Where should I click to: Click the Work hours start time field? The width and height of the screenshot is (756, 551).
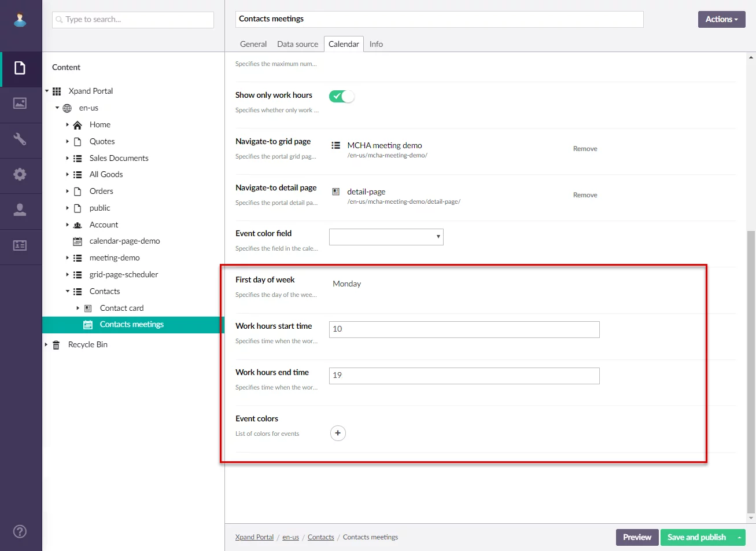(x=464, y=329)
